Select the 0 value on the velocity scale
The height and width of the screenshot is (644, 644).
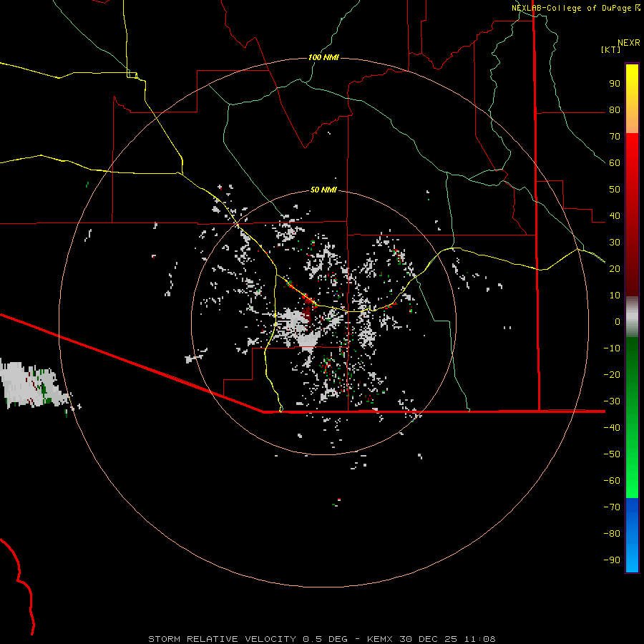pyautogui.click(x=618, y=321)
